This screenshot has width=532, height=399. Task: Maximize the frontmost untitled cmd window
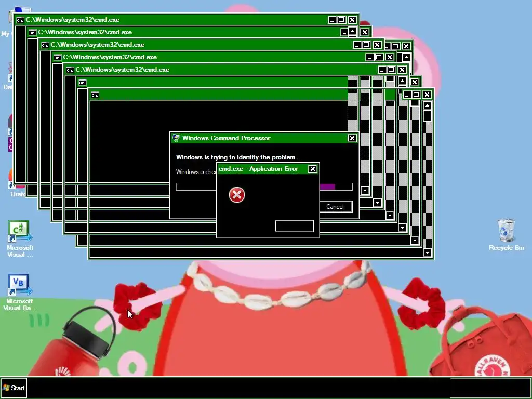[416, 95]
